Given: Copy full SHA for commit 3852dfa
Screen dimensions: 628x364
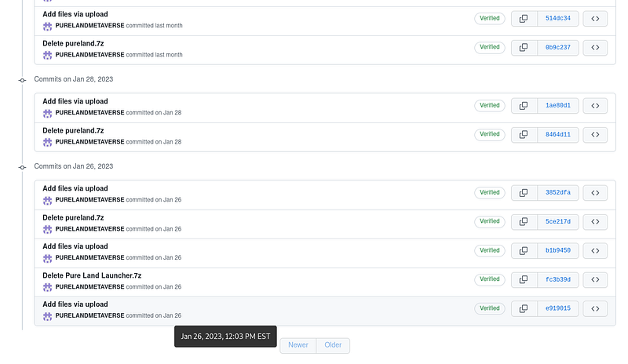Looking at the screenshot, I should [x=524, y=193].
